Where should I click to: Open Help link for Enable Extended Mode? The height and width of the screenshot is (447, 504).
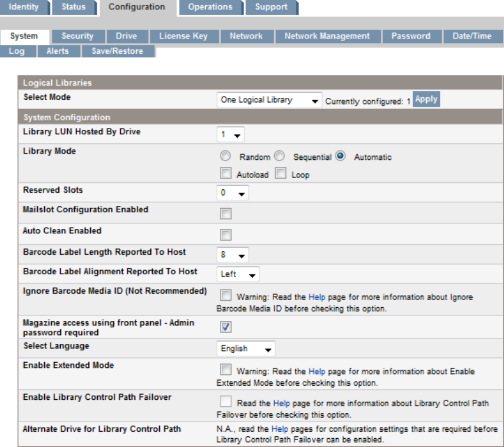[x=317, y=372]
